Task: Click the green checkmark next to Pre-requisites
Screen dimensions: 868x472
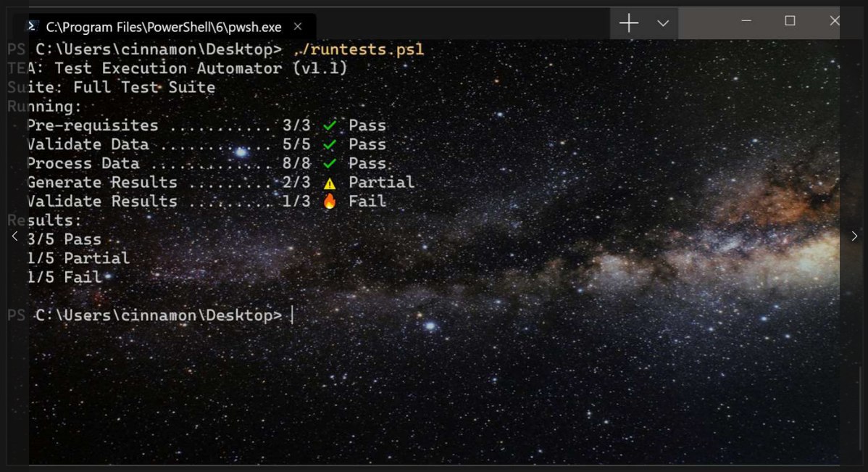Action: point(330,125)
